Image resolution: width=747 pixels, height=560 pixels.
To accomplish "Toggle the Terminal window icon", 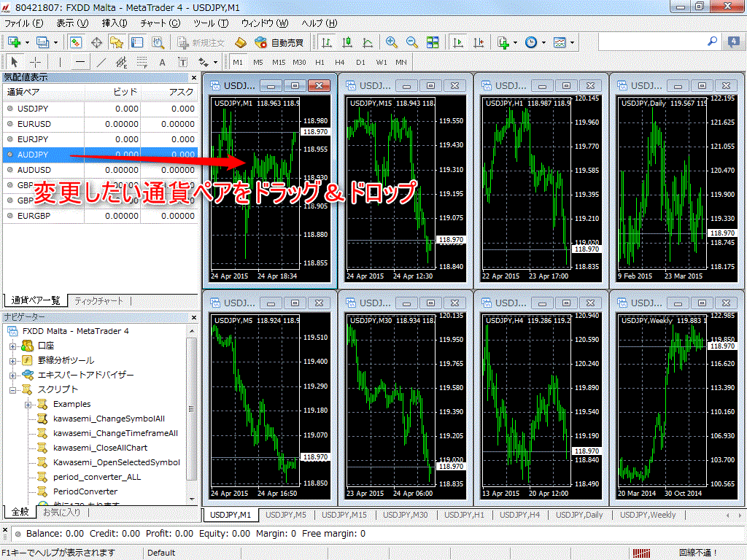I will [137, 42].
